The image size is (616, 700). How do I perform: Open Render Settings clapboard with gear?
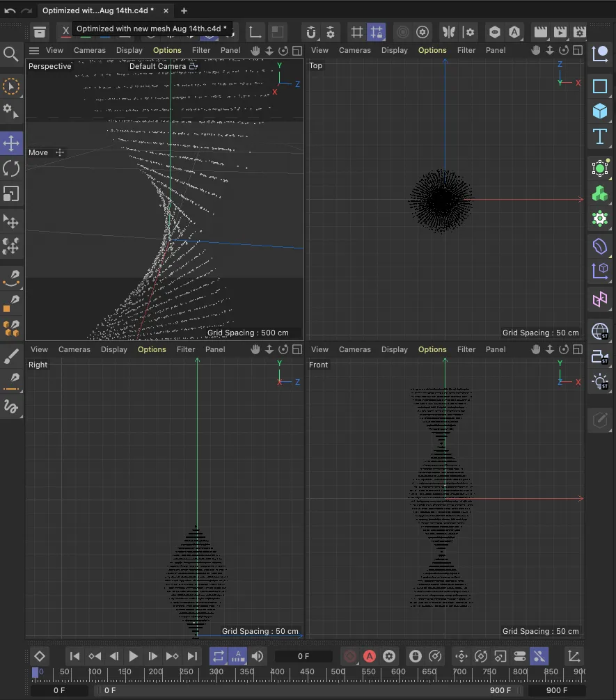click(x=579, y=32)
